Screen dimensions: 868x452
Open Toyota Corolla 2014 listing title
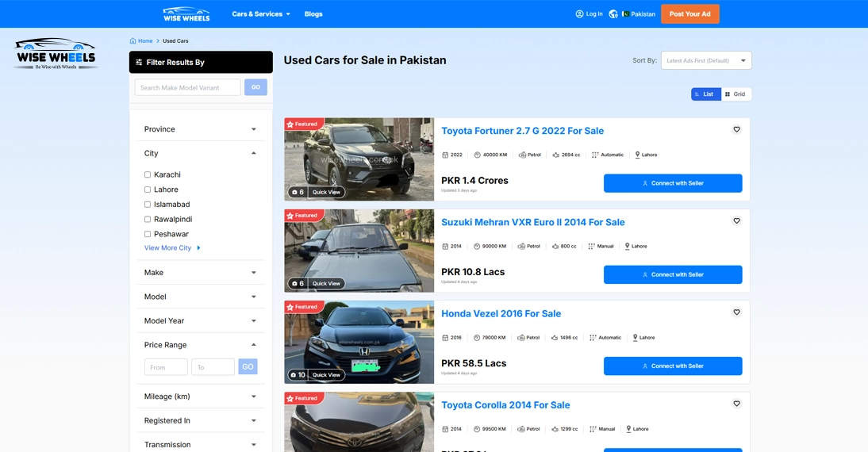(505, 405)
